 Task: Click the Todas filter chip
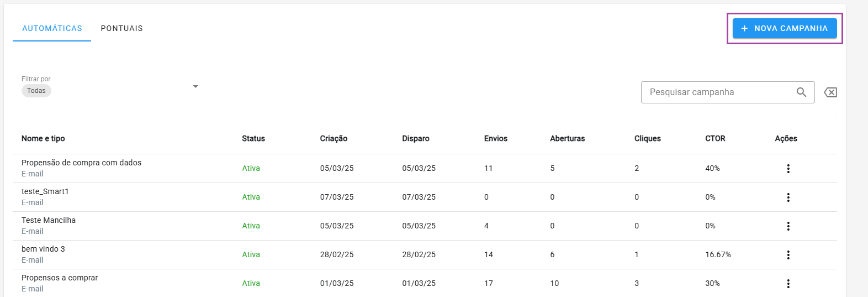coord(36,91)
